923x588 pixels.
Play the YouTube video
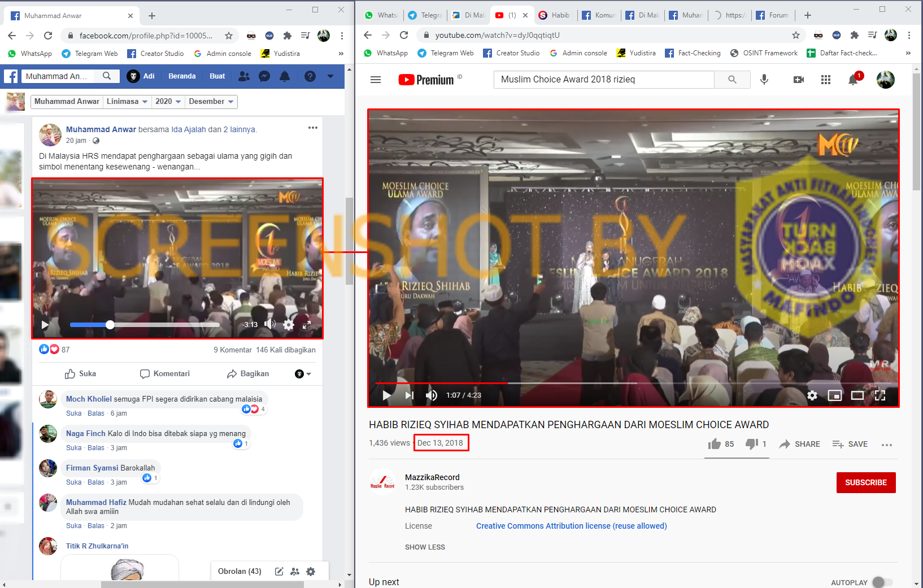387,395
